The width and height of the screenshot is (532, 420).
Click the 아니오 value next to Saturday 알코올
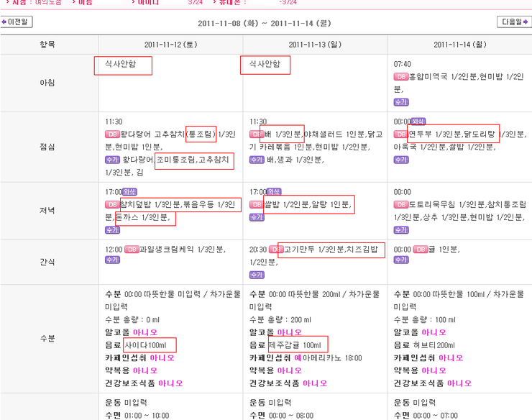click(x=145, y=332)
